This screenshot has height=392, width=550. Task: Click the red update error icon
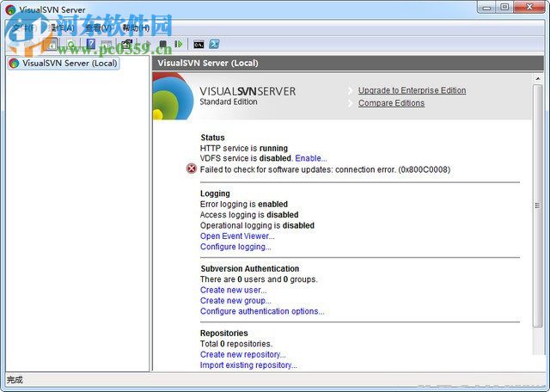tap(192, 168)
